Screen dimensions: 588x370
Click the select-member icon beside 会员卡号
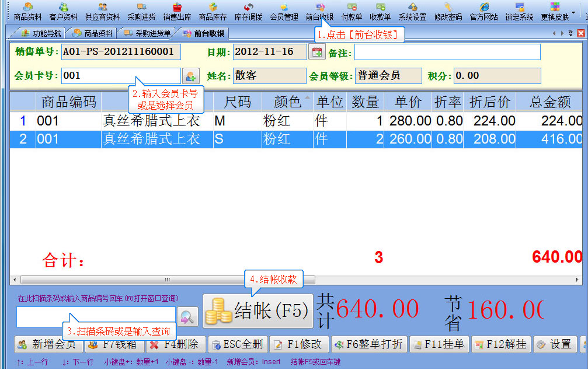tap(191, 76)
